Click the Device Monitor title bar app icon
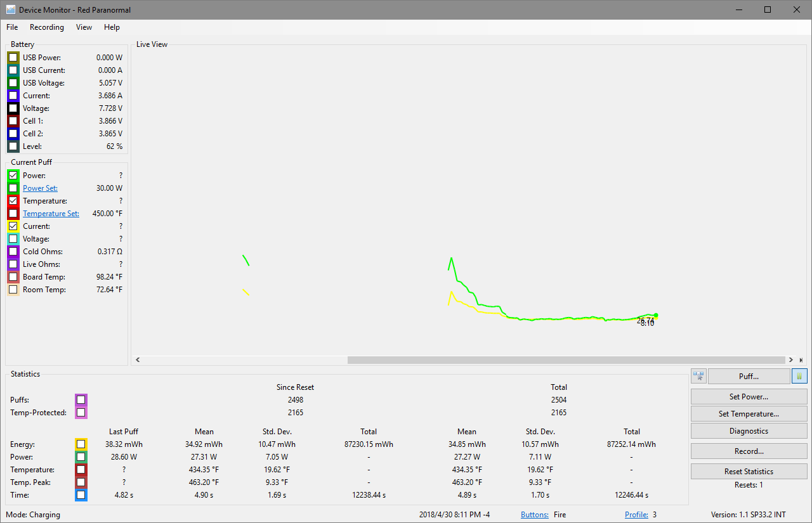Screen dimensions: 812x523 pos(10,10)
